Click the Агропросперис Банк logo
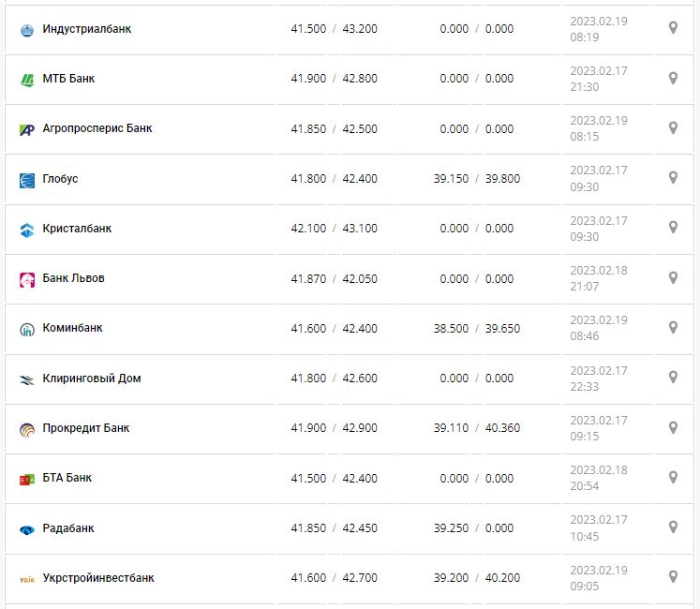 pos(27,129)
